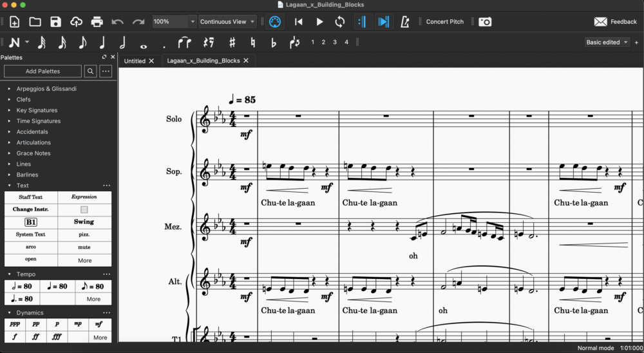Click the Add Palettes button

43,71
